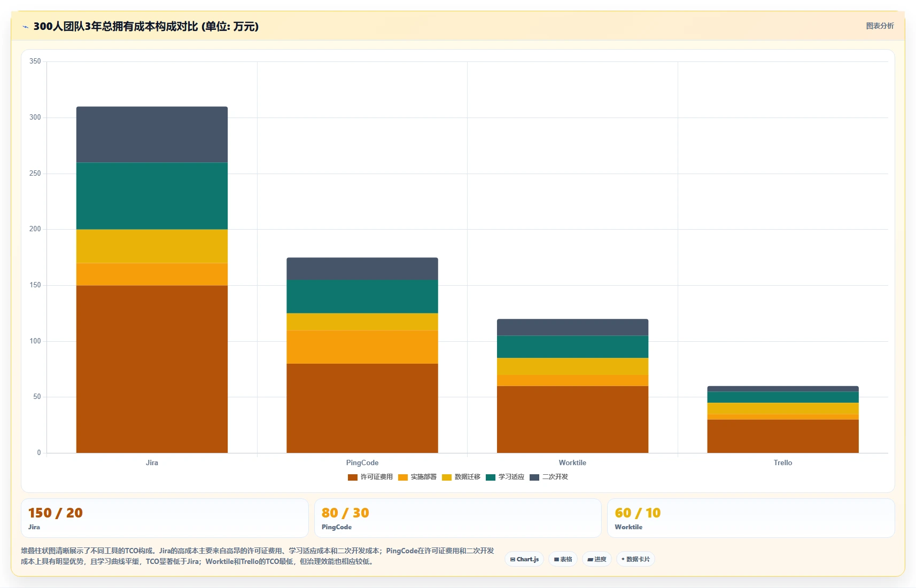Click Jira's yellow 数据迁移 bar segment
This screenshot has width=916, height=588.
pyautogui.click(x=152, y=246)
